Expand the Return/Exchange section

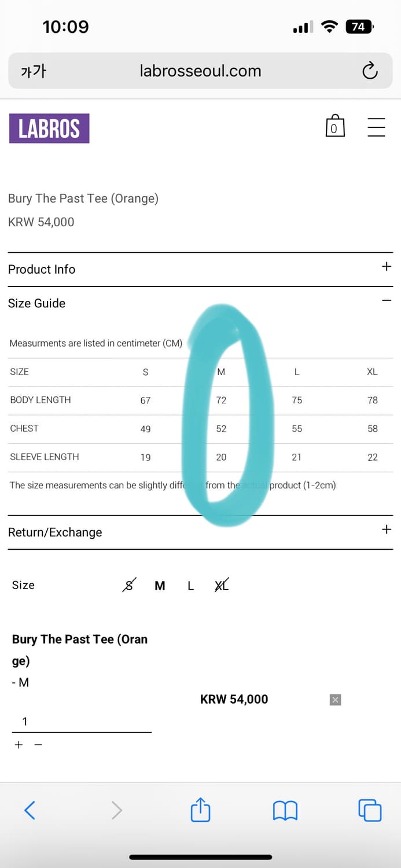click(x=200, y=532)
